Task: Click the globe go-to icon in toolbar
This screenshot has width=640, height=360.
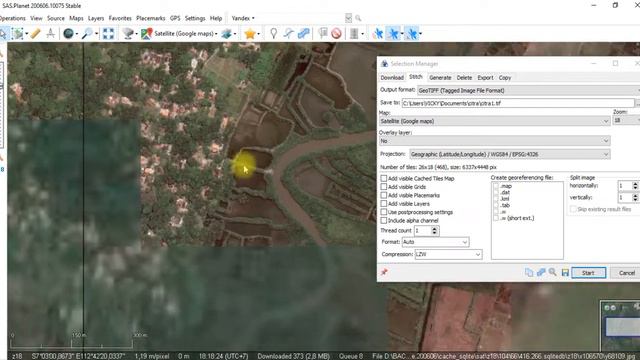Action: (x=68, y=33)
